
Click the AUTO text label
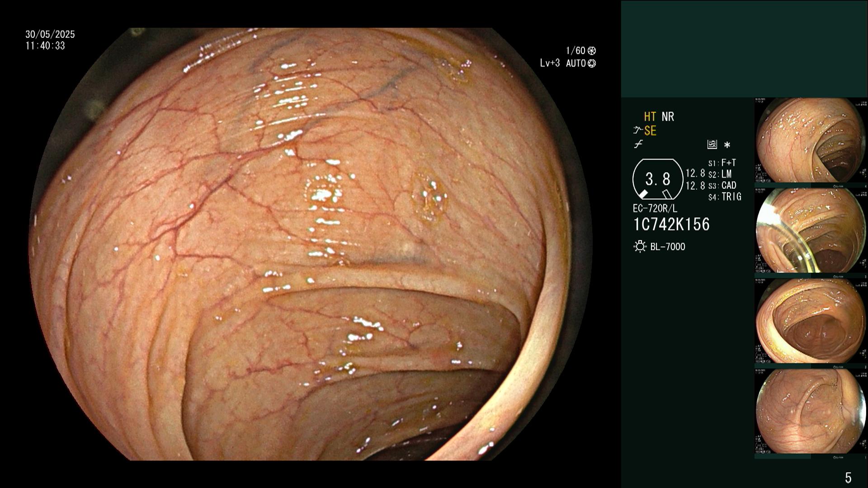tap(576, 64)
